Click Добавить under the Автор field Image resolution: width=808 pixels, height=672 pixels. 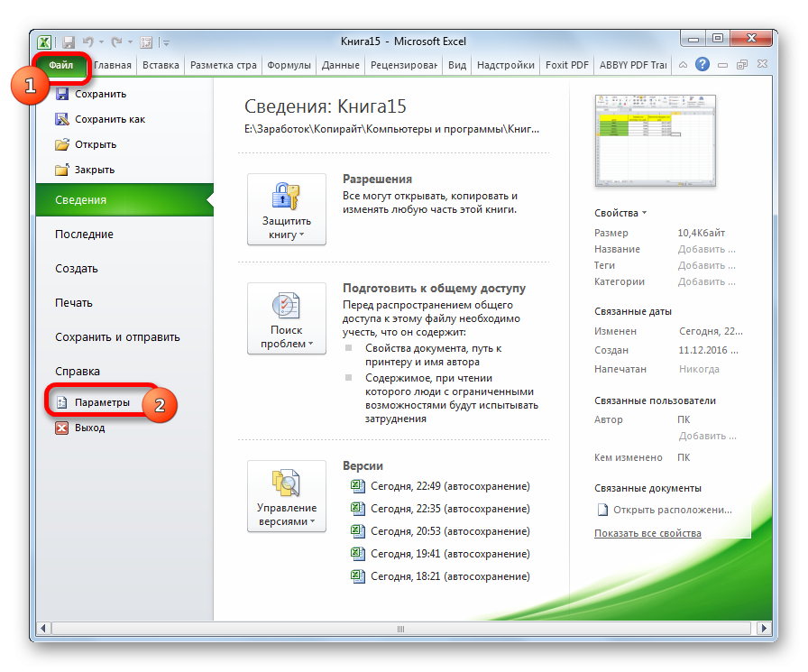[x=708, y=436]
